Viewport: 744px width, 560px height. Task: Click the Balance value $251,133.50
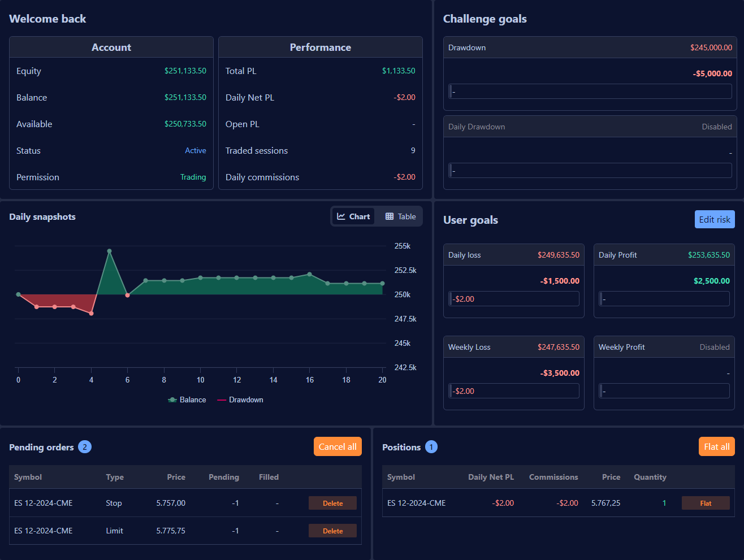tap(185, 97)
